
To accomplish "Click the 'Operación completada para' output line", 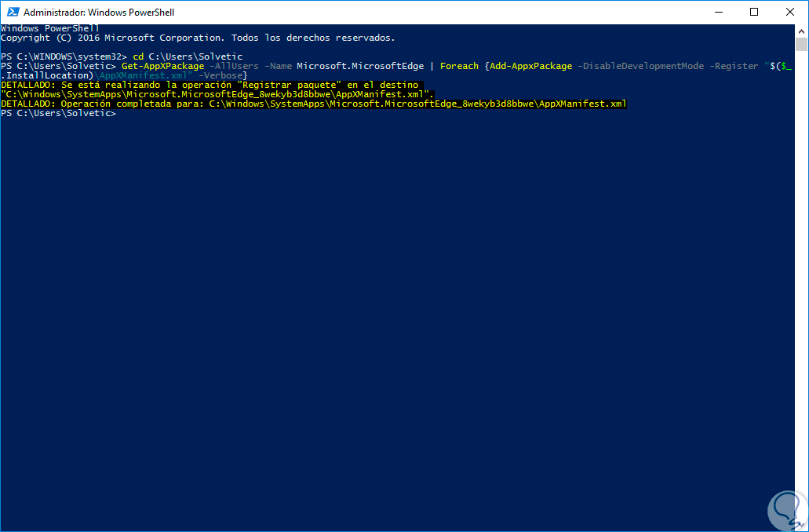I will pyautogui.click(x=314, y=104).
